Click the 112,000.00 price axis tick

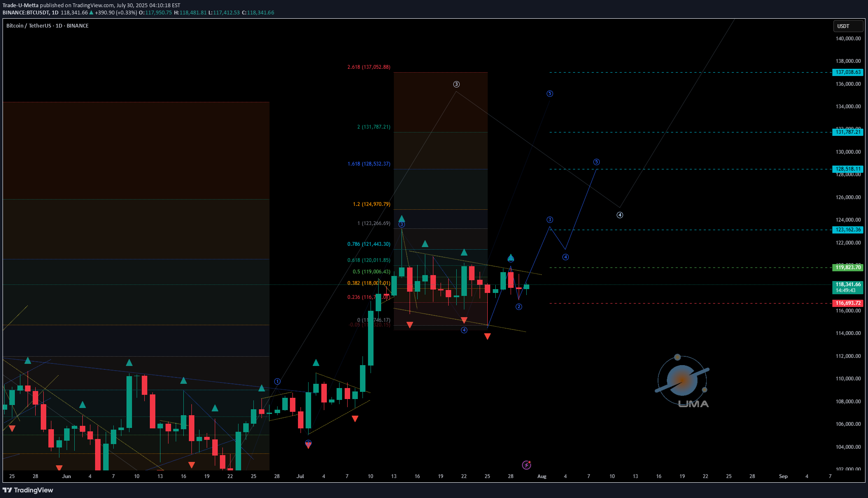[848, 356]
